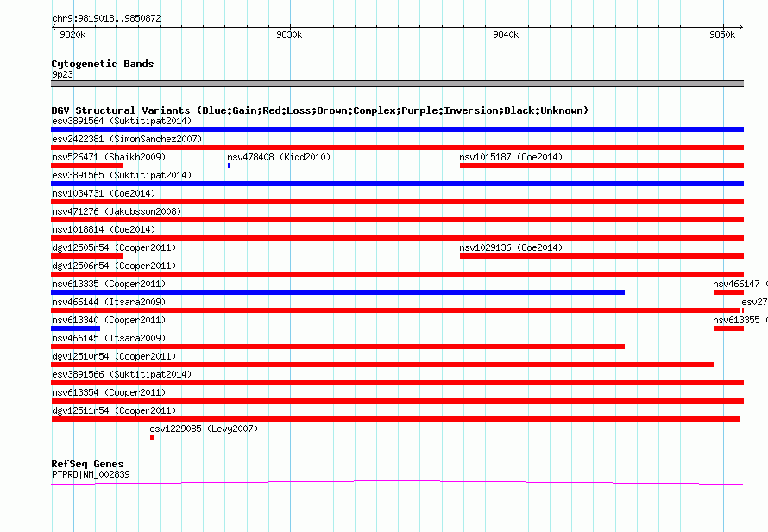Click the nsv466147 label at right edge
The width and height of the screenshot is (768, 532).
pyautogui.click(x=740, y=284)
